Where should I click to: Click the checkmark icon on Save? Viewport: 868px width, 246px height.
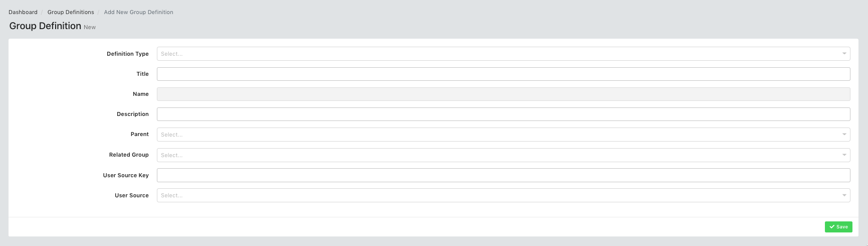[x=832, y=227]
